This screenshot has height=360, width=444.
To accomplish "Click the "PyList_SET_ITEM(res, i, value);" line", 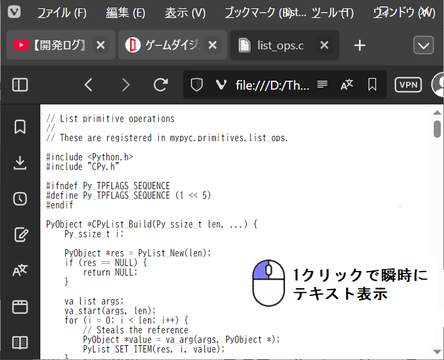I will [x=154, y=349].
